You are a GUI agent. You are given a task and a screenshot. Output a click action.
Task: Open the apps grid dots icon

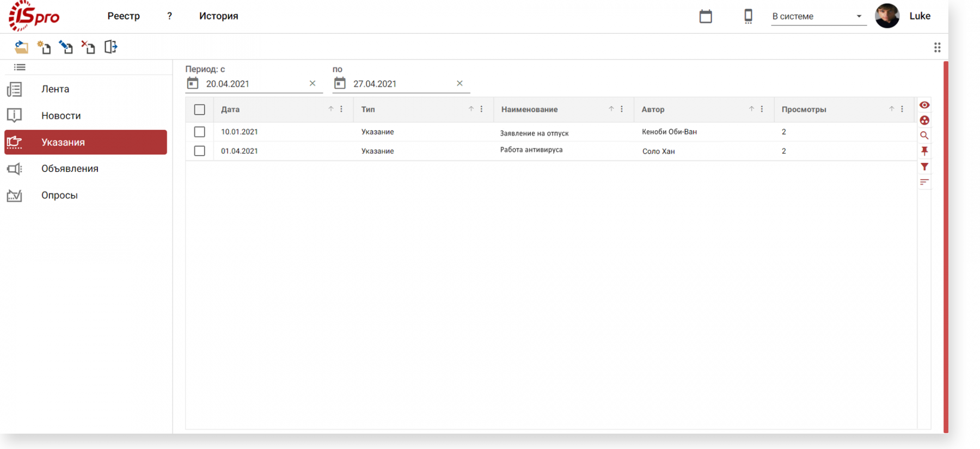point(937,47)
